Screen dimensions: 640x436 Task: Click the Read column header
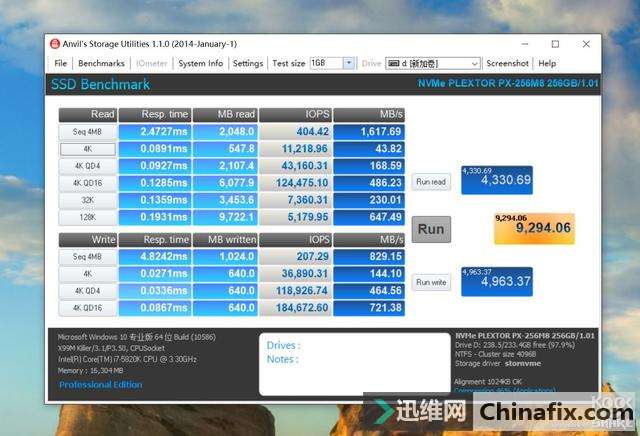(x=88, y=115)
